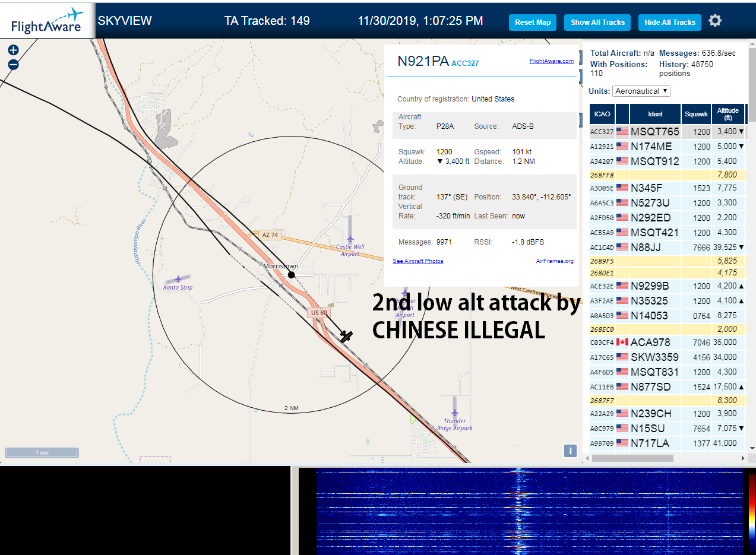
Task: Click the SKYVIEW title in header
Action: (125, 21)
